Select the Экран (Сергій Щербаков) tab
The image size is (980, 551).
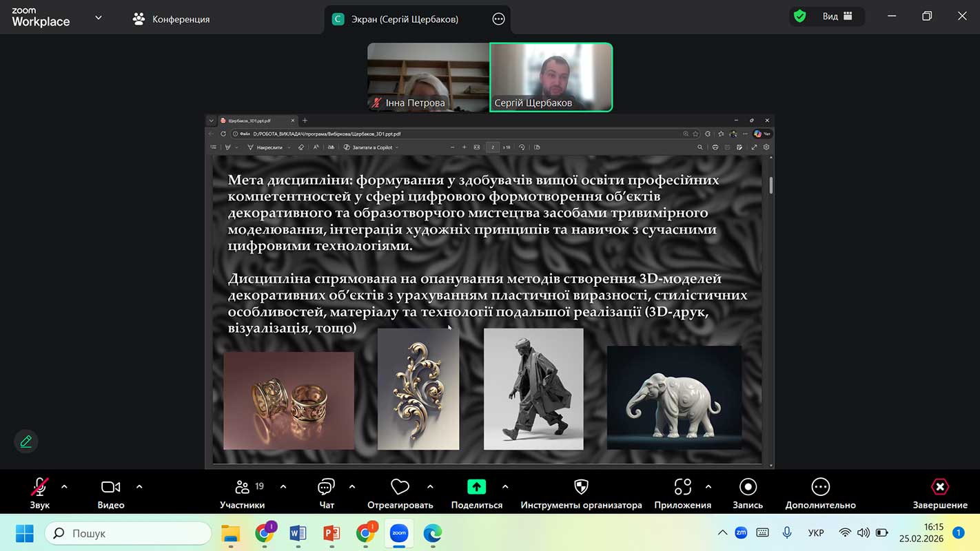pos(405,19)
